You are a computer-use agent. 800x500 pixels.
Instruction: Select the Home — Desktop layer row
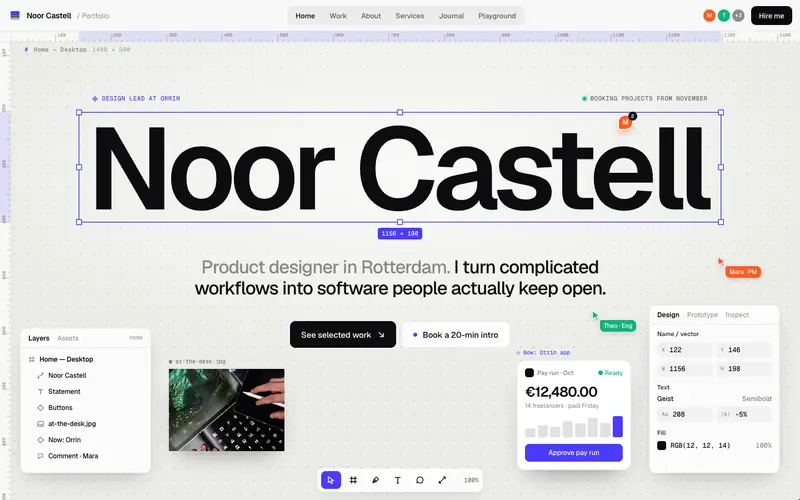tap(86, 359)
